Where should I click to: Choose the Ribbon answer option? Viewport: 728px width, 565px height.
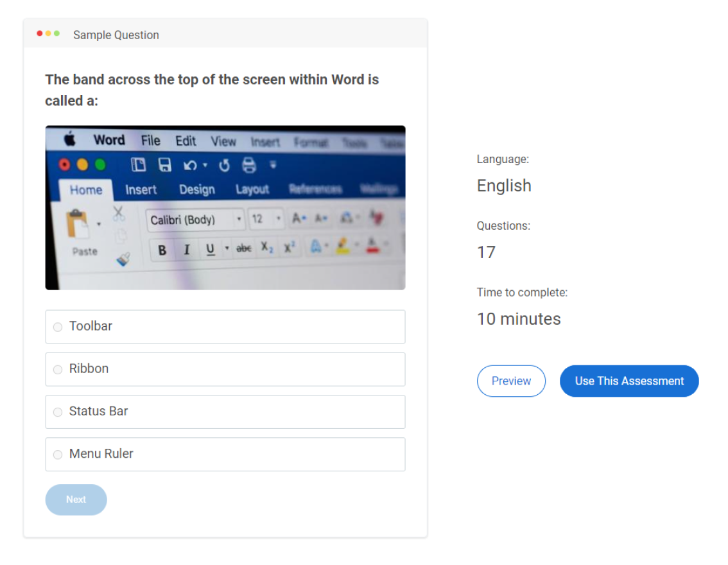(58, 369)
